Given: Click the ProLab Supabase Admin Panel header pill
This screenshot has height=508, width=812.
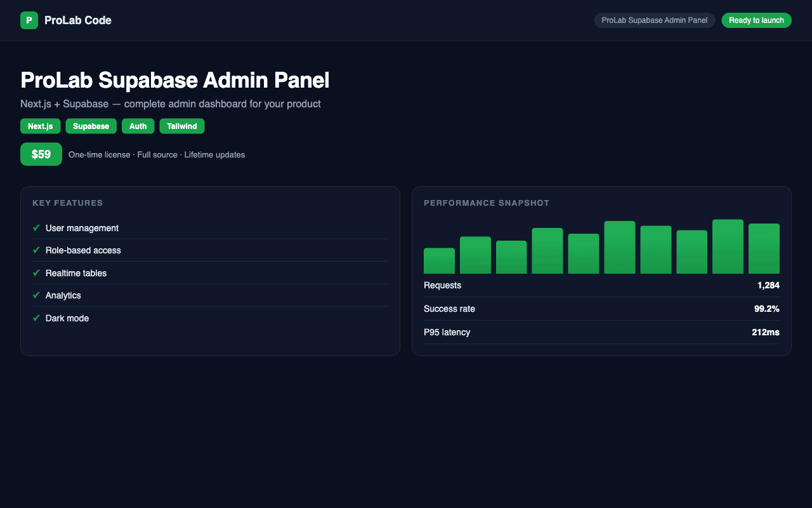Looking at the screenshot, I should 654,20.
